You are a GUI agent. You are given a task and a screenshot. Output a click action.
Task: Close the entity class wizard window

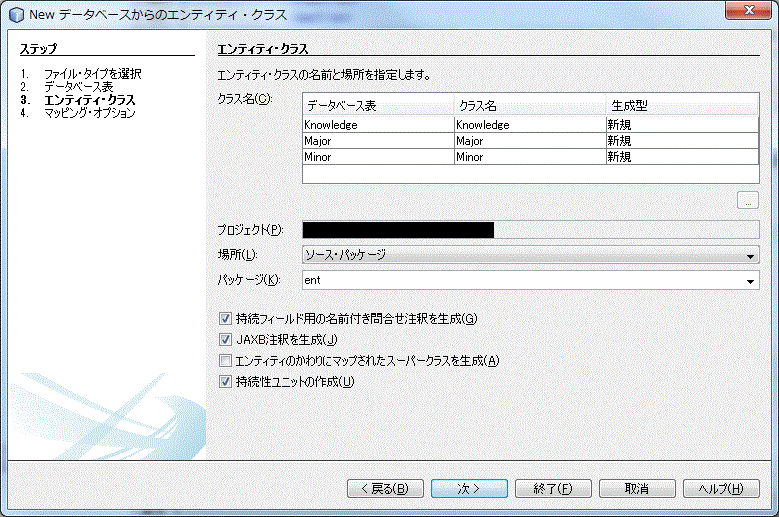(749, 10)
